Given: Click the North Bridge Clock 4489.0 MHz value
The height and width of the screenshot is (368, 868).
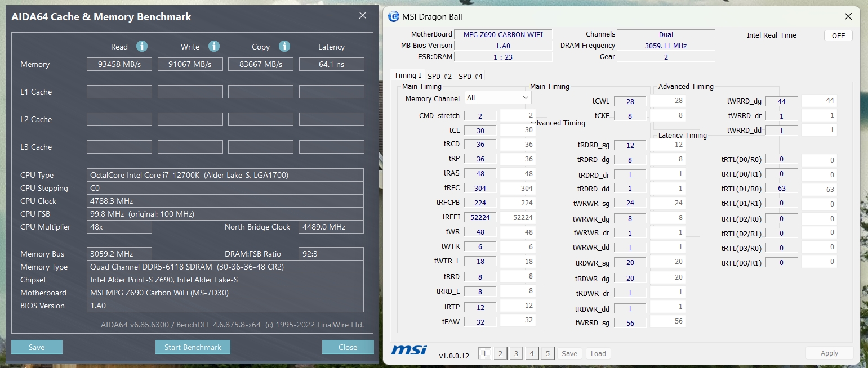Looking at the screenshot, I should (x=331, y=227).
